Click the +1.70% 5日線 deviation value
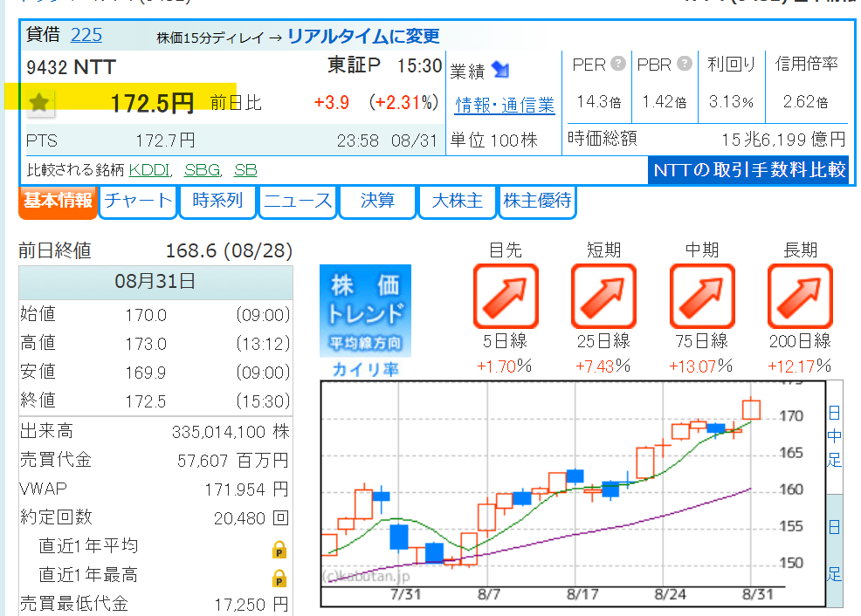 [x=505, y=366]
